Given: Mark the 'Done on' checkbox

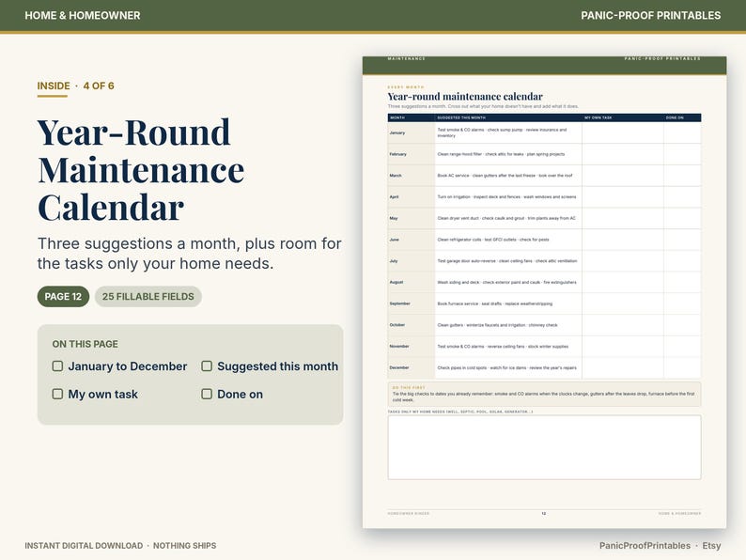Looking at the screenshot, I should [207, 394].
